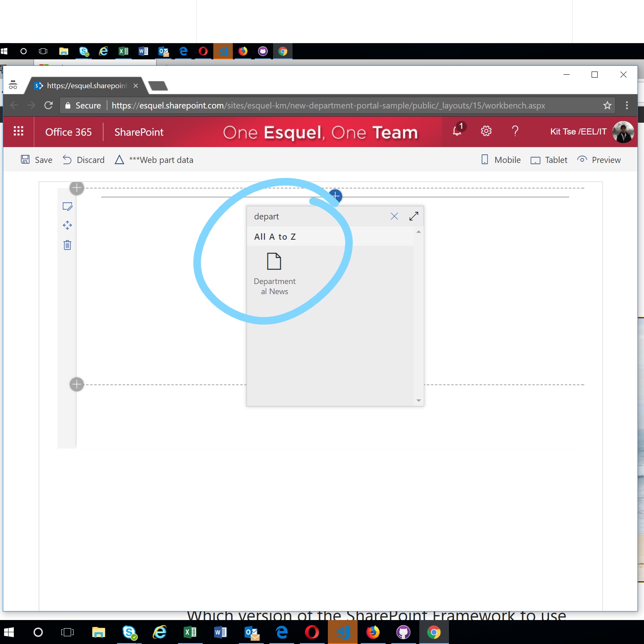The image size is (644, 644).
Task: Click the move section icon
Action: [67, 225]
